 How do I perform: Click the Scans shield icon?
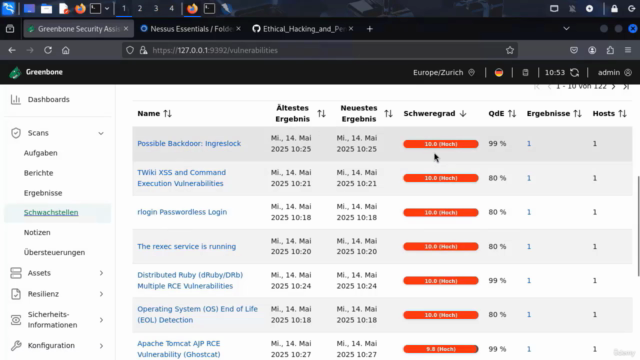[16, 133]
